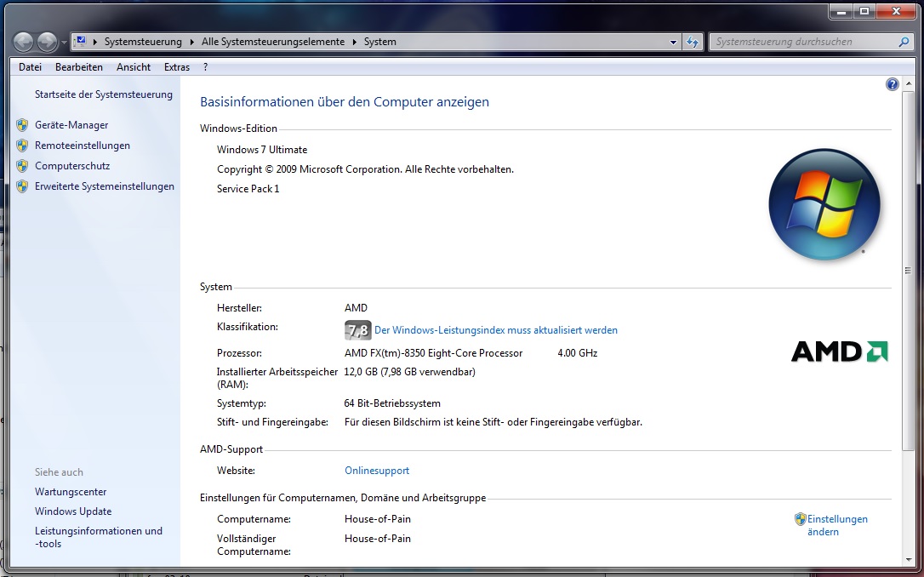Expand the arrow after Alle Systemsteuerungselemente
Screen dimensions: 924x577
point(354,42)
